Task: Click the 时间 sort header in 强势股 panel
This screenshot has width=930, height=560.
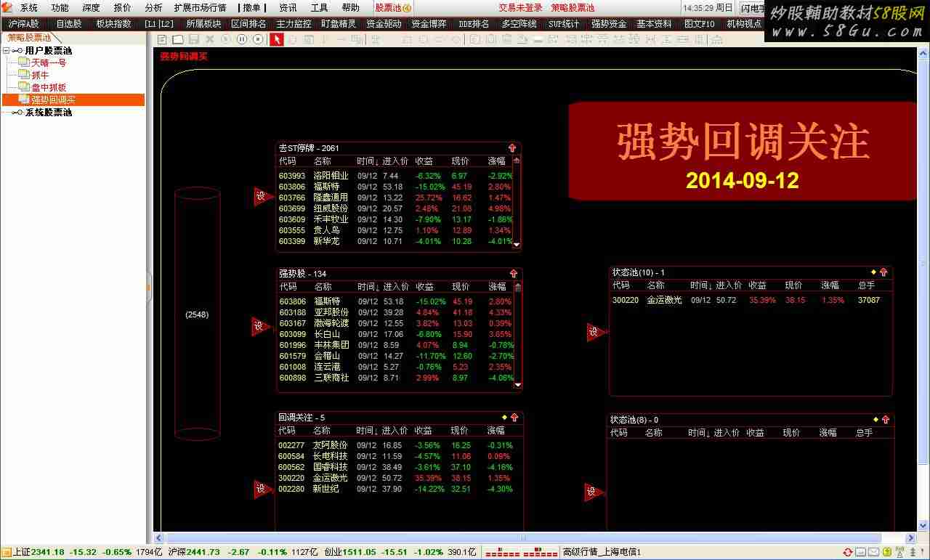Action: tap(368, 286)
